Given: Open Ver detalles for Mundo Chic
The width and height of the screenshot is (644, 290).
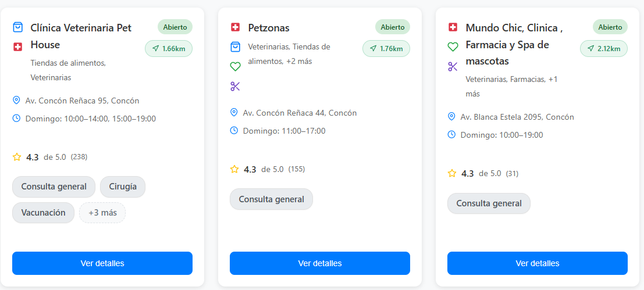Looking at the screenshot, I should [x=538, y=263].
